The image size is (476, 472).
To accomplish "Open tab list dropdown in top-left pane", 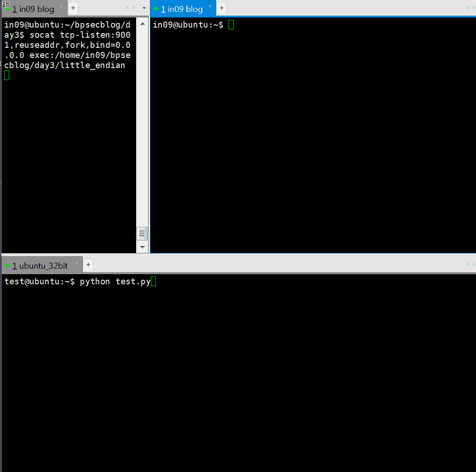I will coord(144,8).
